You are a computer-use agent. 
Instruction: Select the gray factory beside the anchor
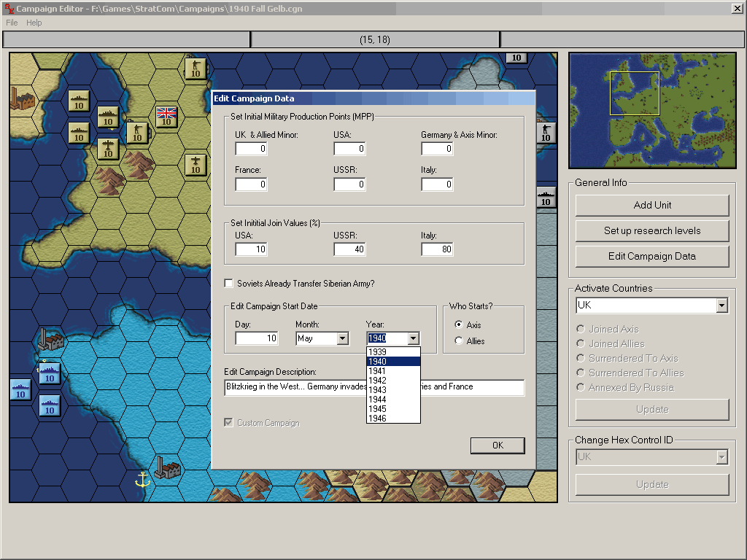168,468
